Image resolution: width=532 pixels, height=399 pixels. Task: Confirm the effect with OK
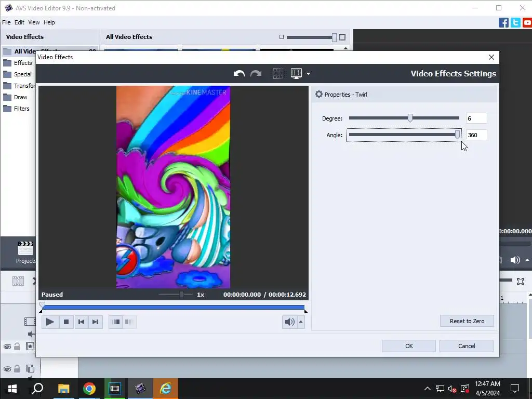click(x=409, y=346)
